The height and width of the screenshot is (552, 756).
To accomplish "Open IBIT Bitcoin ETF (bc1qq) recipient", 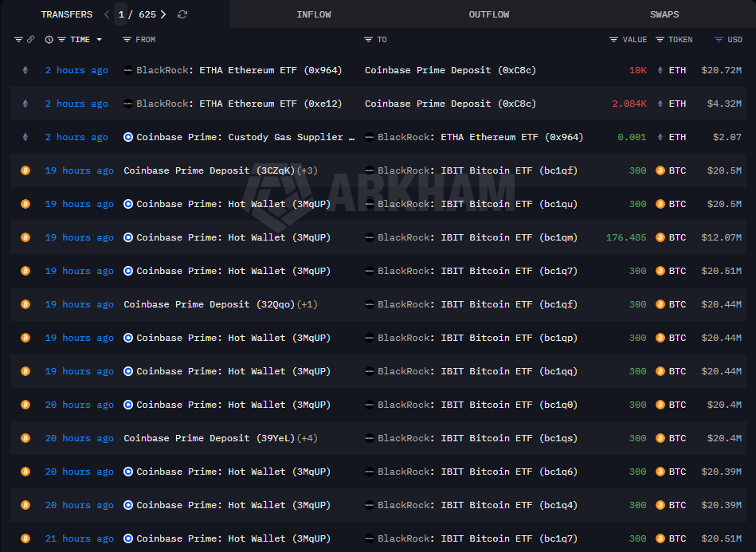I will tap(478, 372).
